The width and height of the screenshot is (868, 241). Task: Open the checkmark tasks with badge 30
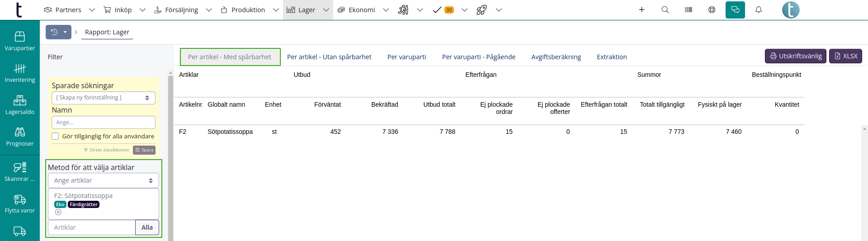[443, 10]
